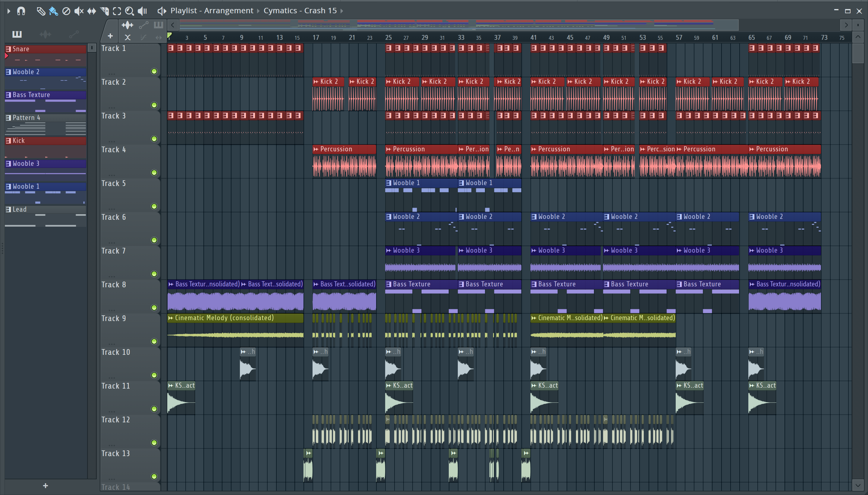Select the Paint brush tool
The image size is (868, 495).
pyautogui.click(x=53, y=11)
